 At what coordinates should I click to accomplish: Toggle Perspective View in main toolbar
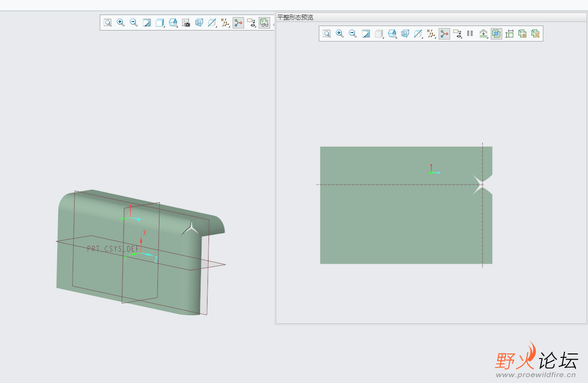point(199,23)
